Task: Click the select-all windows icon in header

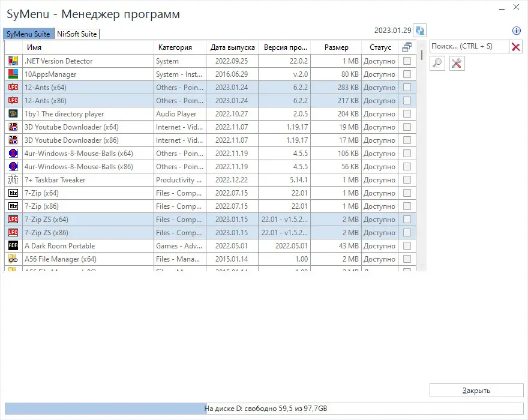Action: coord(407,47)
